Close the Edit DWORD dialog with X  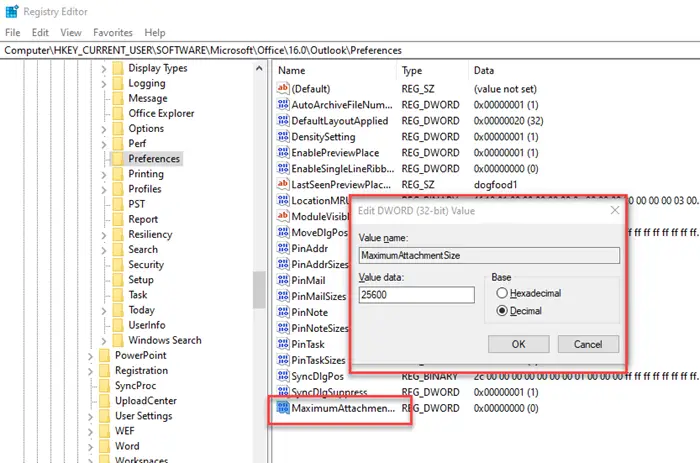(x=615, y=210)
